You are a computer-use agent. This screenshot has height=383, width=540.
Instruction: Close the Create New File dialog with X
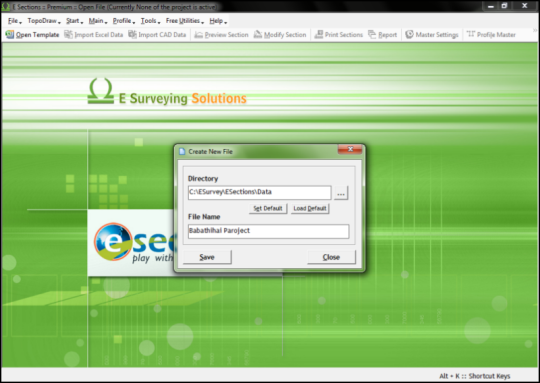[350, 149]
